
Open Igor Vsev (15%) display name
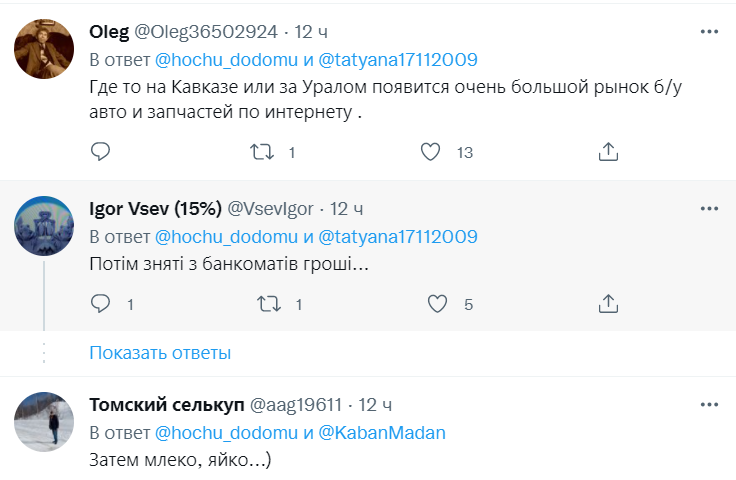(x=155, y=209)
